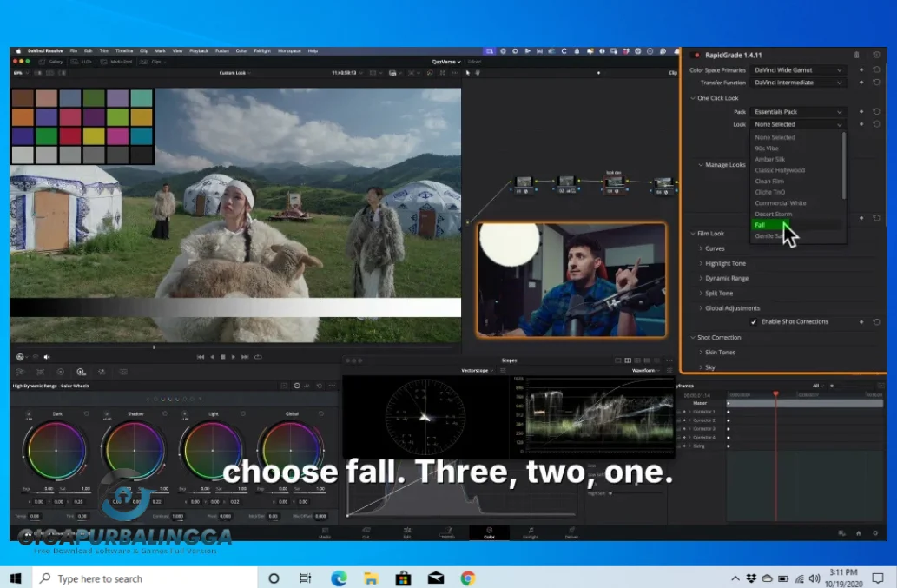This screenshot has height=588, width=897.
Task: Toggle loop playback in the viewer
Action: tap(258, 357)
